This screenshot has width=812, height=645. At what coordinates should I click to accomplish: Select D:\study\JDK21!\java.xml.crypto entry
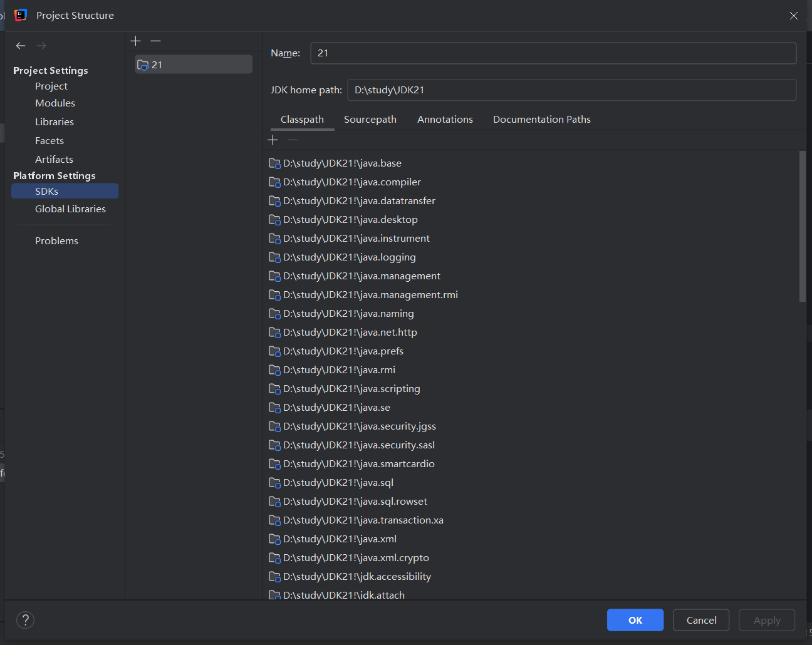point(356,558)
